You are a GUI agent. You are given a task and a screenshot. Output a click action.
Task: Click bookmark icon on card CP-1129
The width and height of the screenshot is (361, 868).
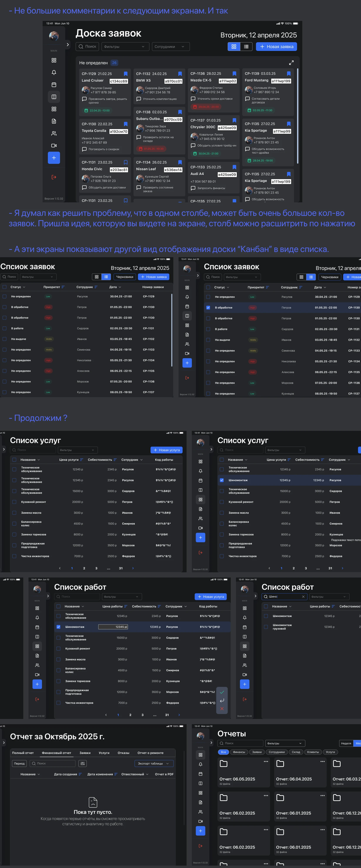click(126, 74)
